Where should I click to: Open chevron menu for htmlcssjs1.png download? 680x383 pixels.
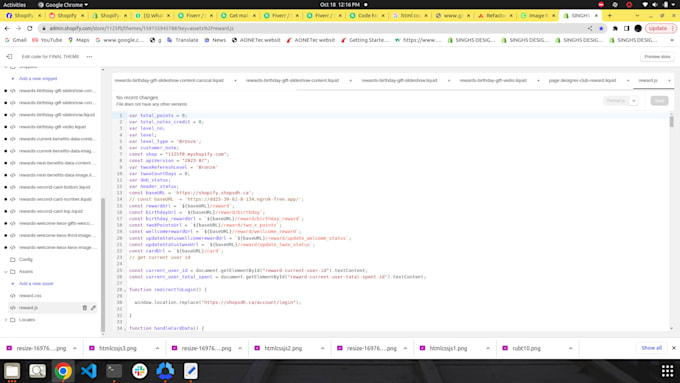[x=487, y=348]
